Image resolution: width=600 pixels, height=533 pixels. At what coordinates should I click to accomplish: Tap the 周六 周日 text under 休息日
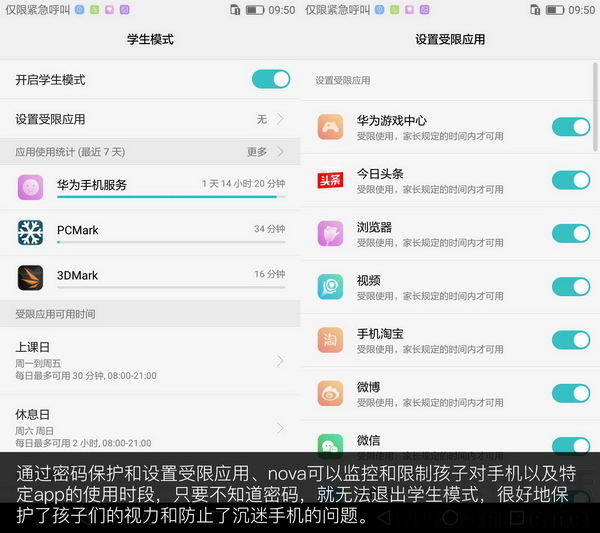click(x=34, y=431)
